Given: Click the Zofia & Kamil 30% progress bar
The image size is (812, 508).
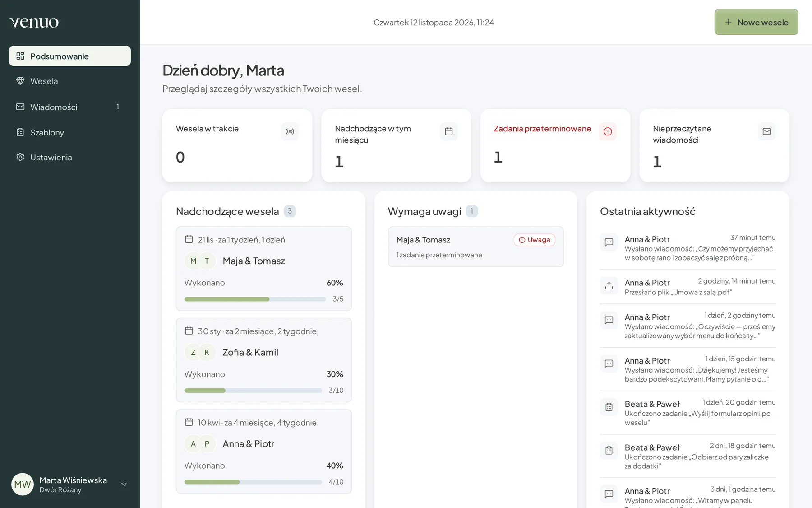Looking at the screenshot, I should click(x=253, y=390).
